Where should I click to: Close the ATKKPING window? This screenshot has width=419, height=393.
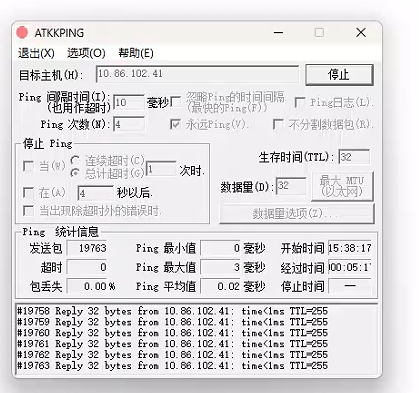pos(361,33)
